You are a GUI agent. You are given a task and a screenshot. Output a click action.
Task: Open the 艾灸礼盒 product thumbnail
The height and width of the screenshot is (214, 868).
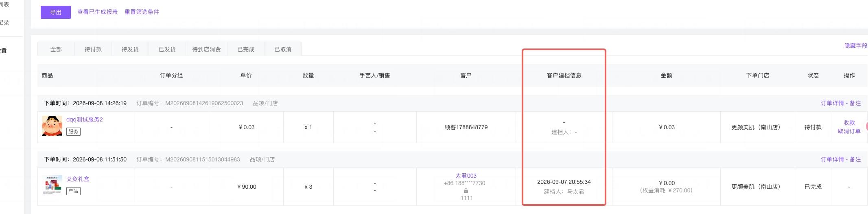52,185
